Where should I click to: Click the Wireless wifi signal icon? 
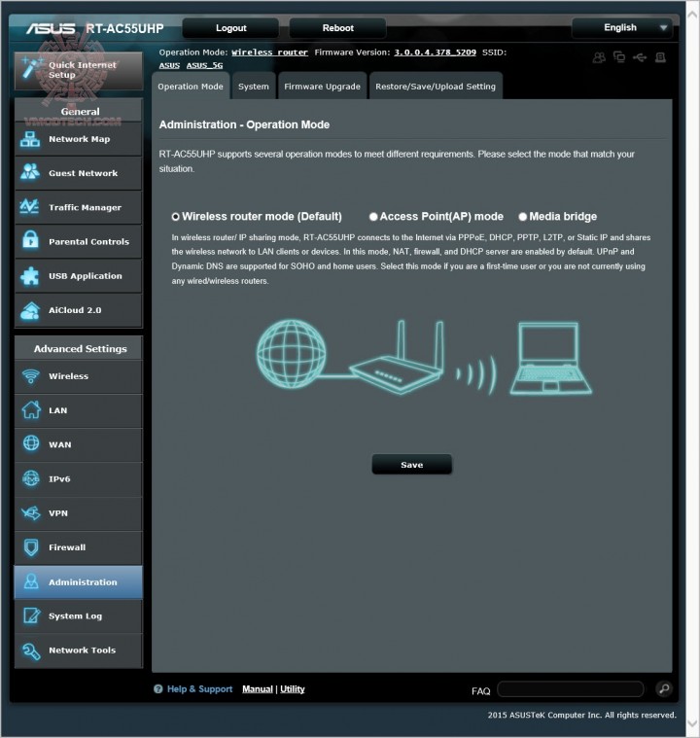click(x=31, y=376)
